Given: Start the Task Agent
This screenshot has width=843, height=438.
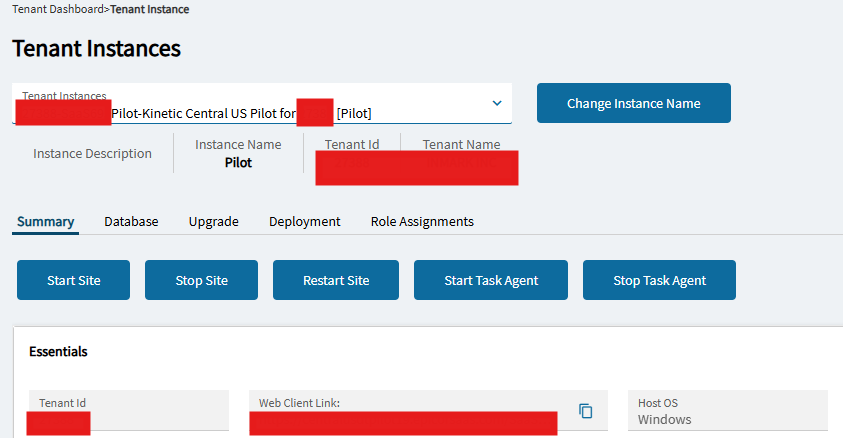Looking at the screenshot, I should pos(490,280).
